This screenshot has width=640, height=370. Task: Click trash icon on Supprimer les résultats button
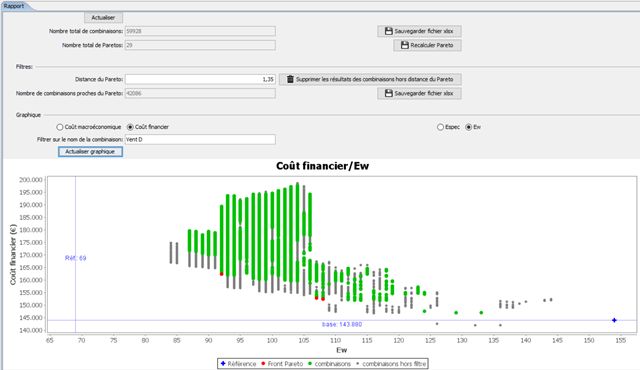(290, 79)
